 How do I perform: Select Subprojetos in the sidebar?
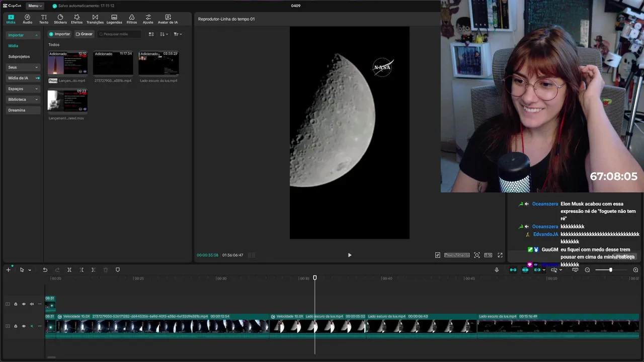[x=19, y=56]
